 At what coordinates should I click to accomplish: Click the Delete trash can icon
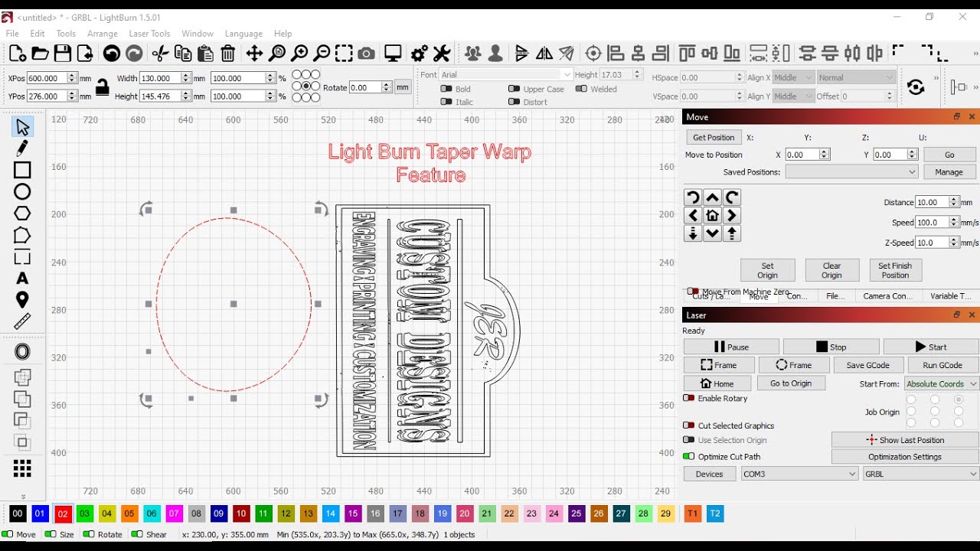tap(228, 53)
